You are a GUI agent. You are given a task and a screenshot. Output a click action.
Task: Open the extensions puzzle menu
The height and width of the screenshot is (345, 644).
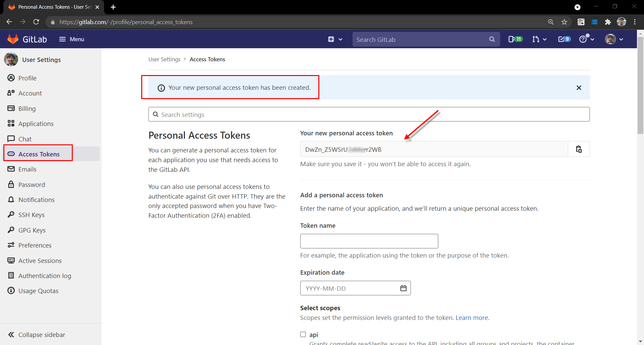pyautogui.click(x=608, y=22)
